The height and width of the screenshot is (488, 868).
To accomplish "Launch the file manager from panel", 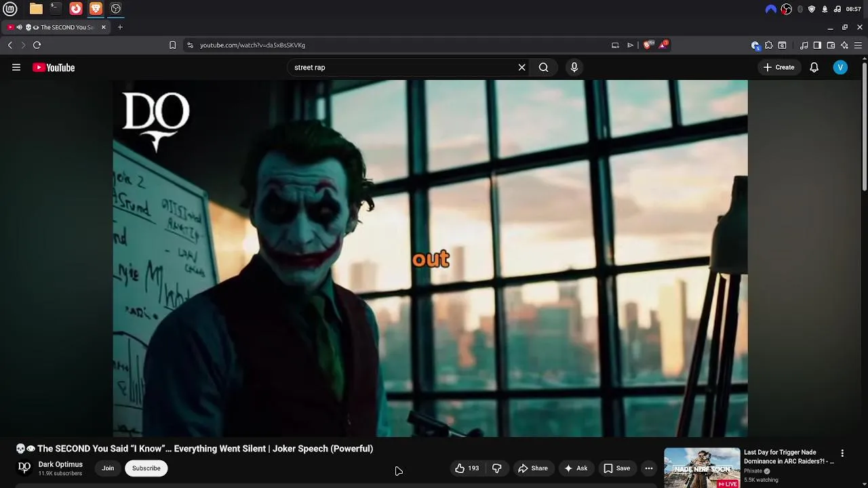I will click(x=36, y=9).
